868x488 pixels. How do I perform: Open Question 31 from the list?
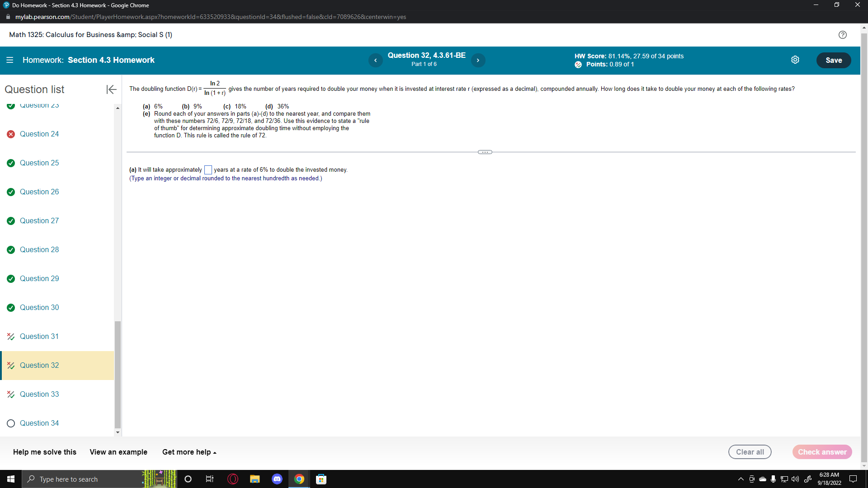(39, 336)
